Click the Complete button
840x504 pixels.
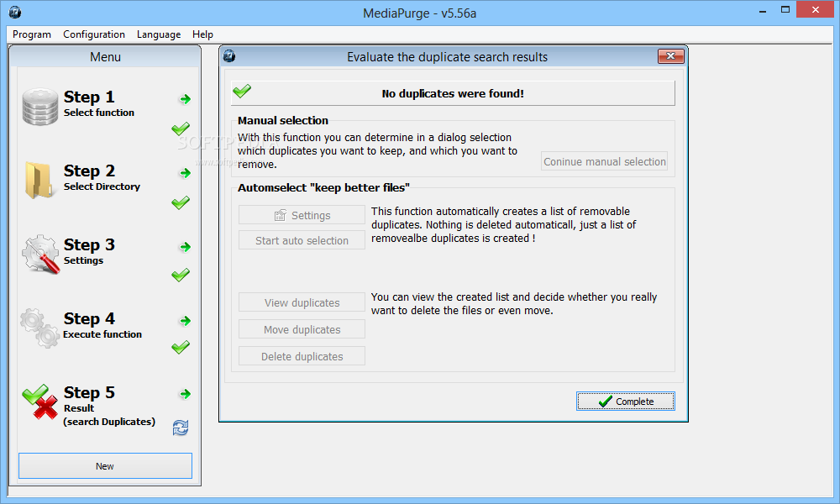pyautogui.click(x=625, y=402)
